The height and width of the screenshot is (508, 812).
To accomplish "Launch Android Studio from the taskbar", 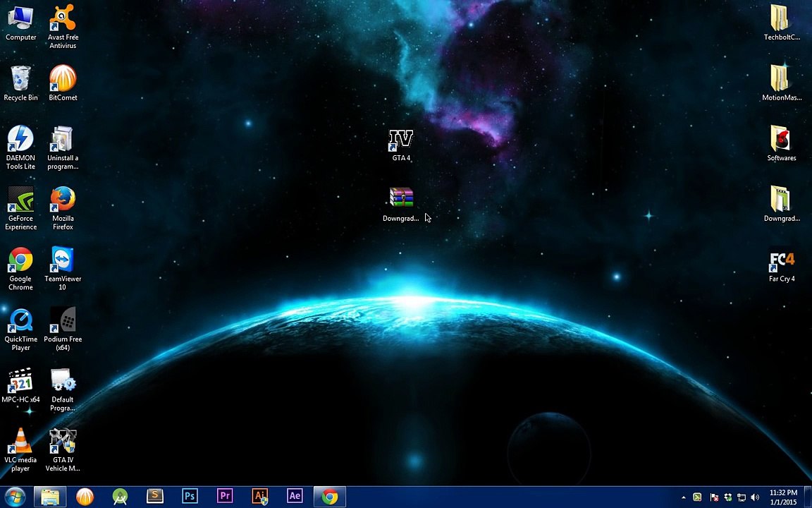I will point(120,497).
